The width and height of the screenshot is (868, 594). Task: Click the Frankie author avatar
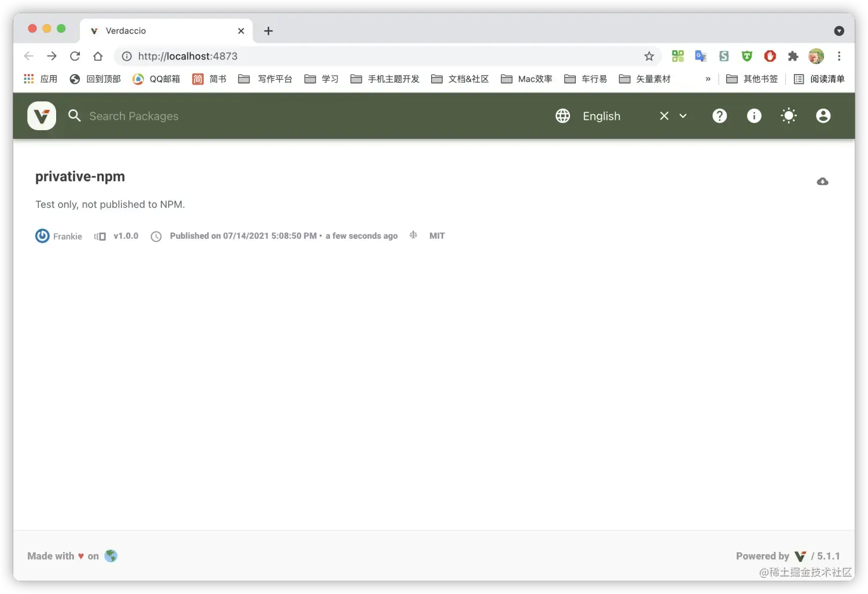click(42, 236)
